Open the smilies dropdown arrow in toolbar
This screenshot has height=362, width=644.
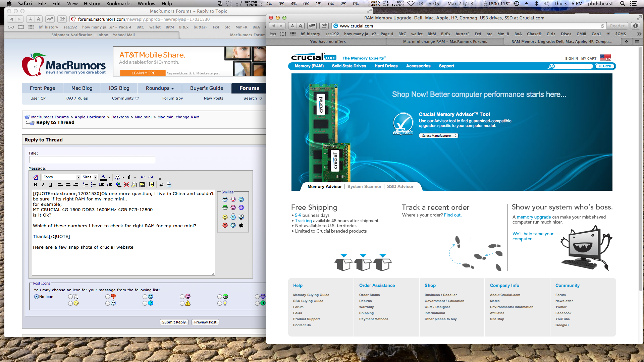[123, 177]
